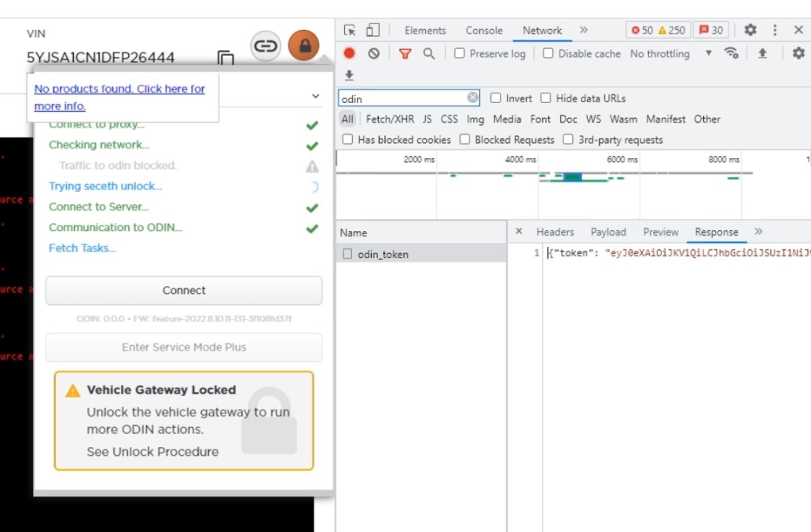Screen dimensions: 811x532
Task: Click the orange lock icon button
Action: (x=304, y=46)
